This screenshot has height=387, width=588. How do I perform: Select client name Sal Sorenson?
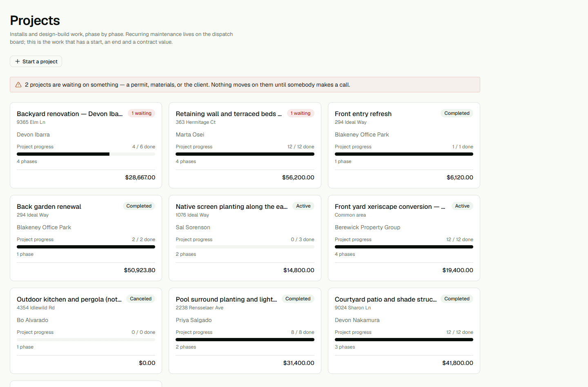point(193,227)
